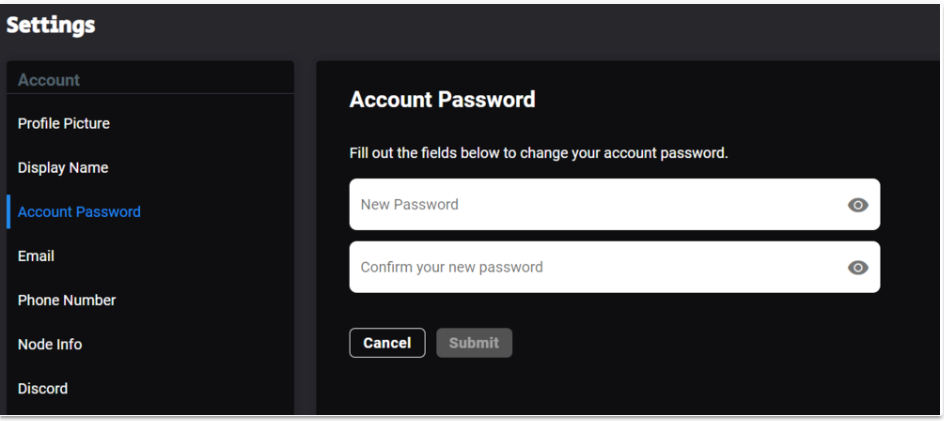Toggle visibility of the Confirm password field
The height and width of the screenshot is (421, 944).
858,267
